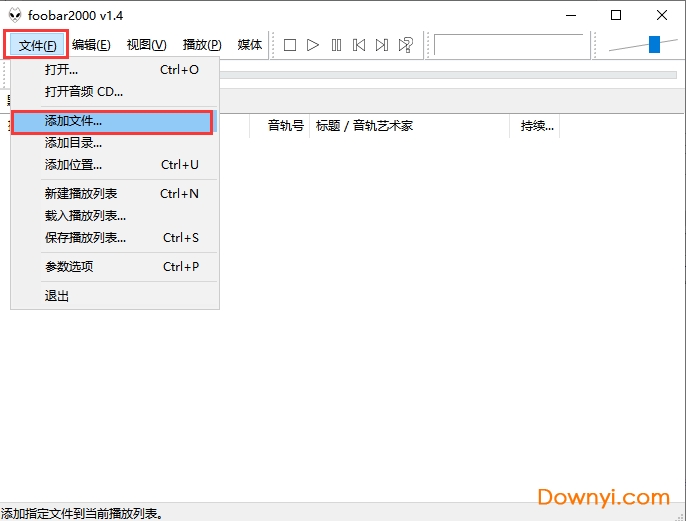Click the 音轨号 column header

tap(279, 126)
